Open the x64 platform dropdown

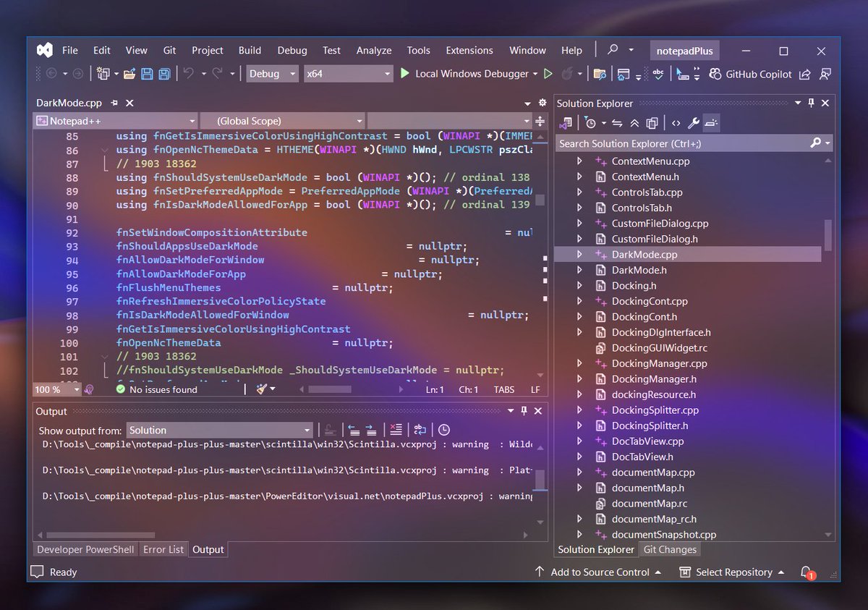pos(348,74)
